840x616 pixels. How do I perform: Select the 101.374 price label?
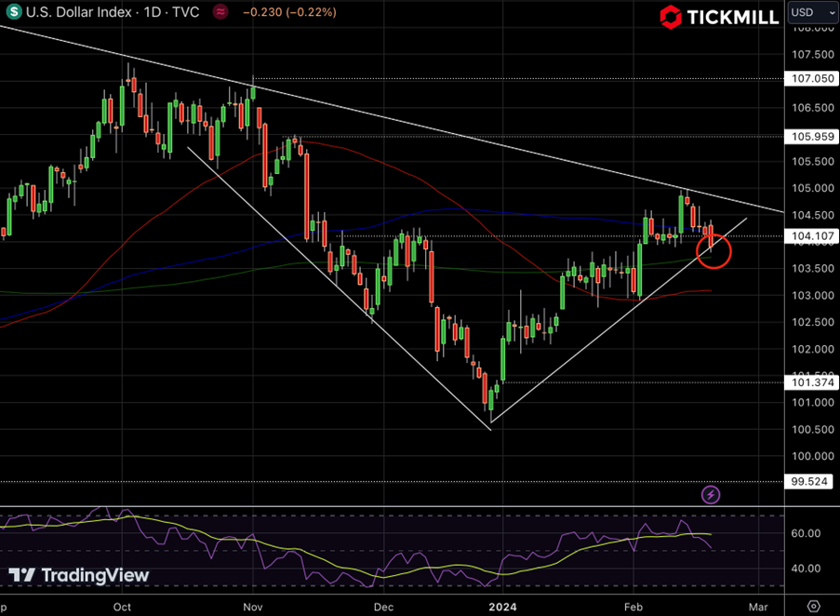pos(812,382)
